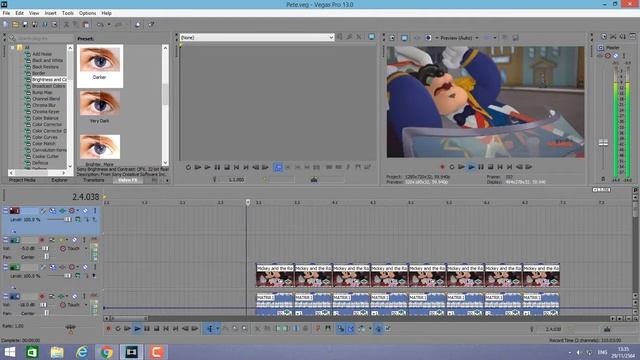Play the timeline from the main transport bar
Viewport: 640px width, 360px height.
pos(137,329)
